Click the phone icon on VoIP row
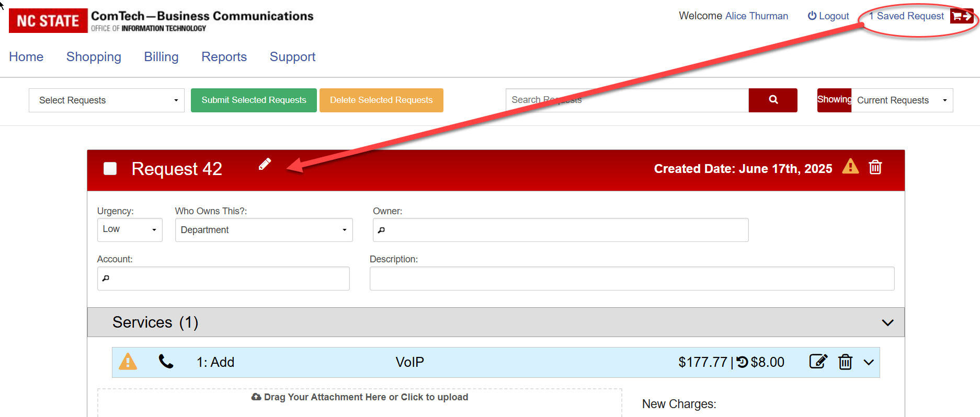 tap(166, 362)
